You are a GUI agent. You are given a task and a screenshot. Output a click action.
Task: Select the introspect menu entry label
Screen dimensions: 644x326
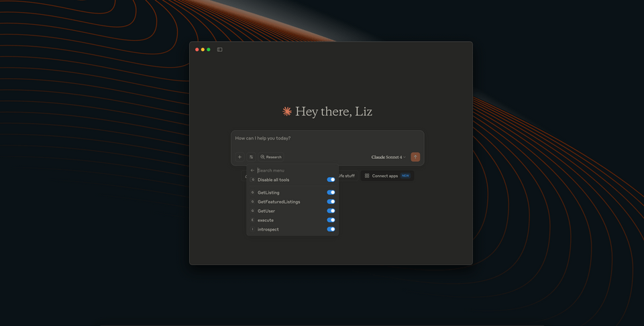268,229
